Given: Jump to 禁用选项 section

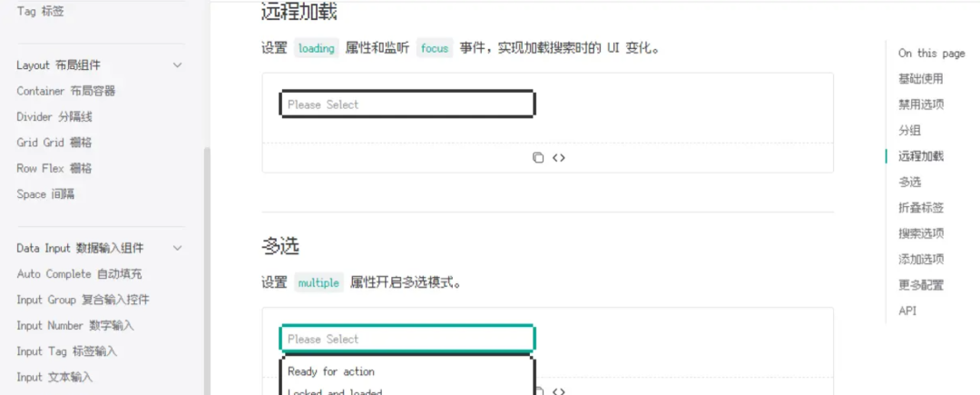Looking at the screenshot, I should coord(921,104).
